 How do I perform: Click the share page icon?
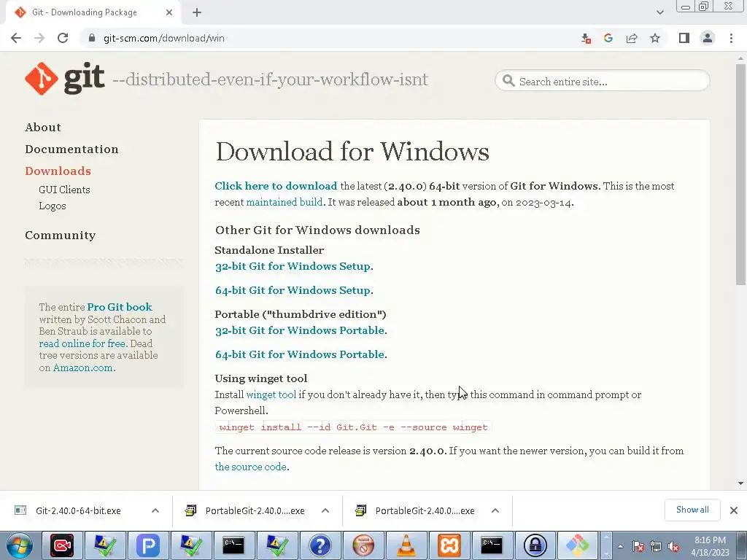632,38
